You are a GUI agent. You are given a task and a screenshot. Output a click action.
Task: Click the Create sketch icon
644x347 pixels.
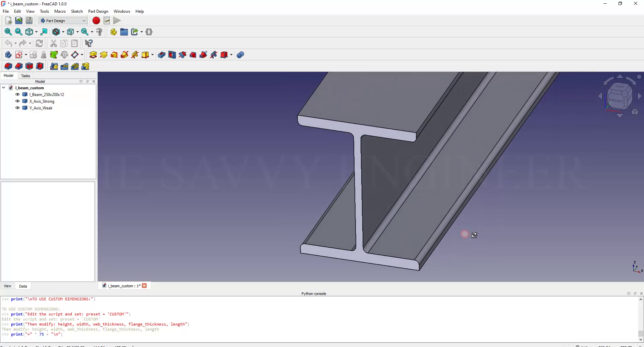[19, 55]
